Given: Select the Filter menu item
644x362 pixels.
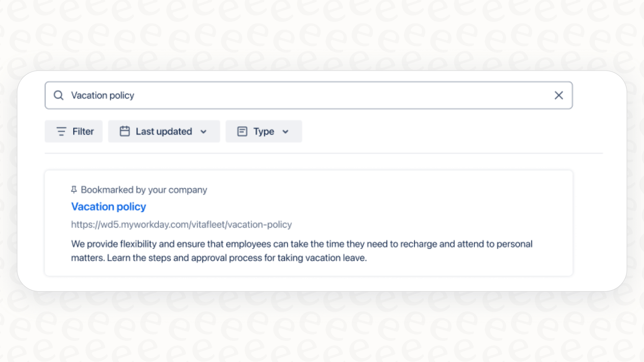Looking at the screenshot, I should 73,131.
